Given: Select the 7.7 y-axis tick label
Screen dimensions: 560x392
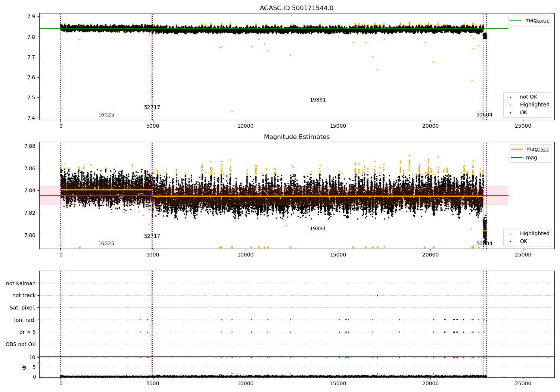Looking at the screenshot, I should click(x=31, y=57).
